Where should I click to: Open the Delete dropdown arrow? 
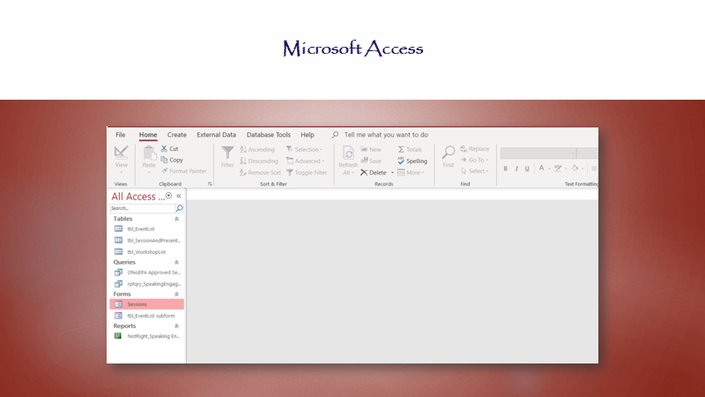[392, 173]
